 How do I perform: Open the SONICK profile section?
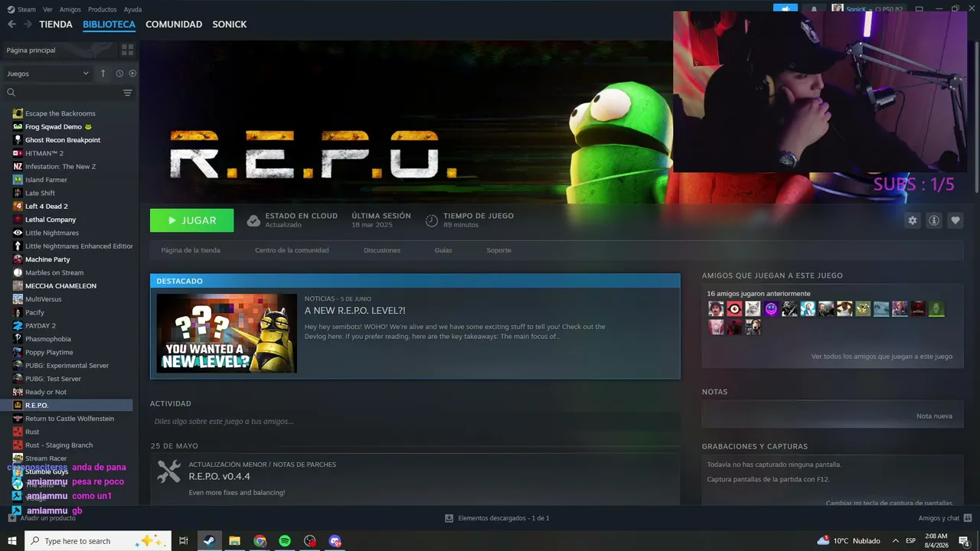click(x=230, y=24)
